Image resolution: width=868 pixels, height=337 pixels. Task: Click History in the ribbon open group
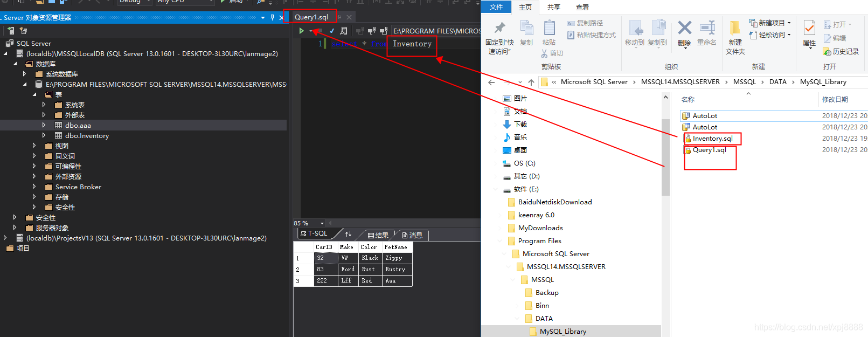click(841, 52)
